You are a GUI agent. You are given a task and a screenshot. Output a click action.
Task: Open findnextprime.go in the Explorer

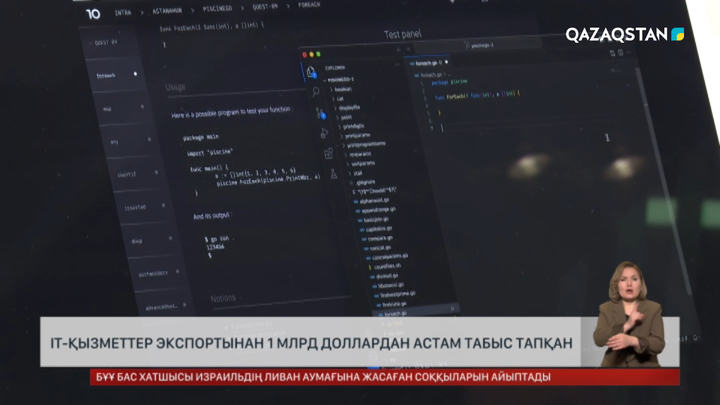(395, 294)
